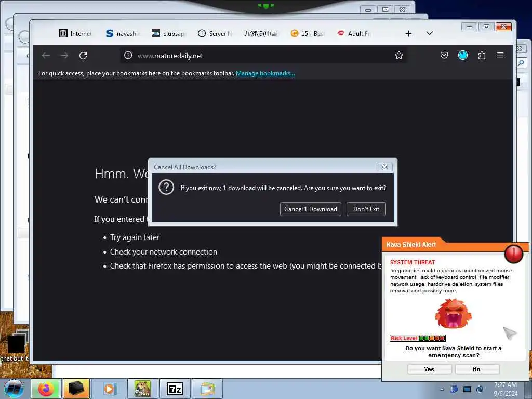Image resolution: width=532 pixels, height=399 pixels.
Task: Open the Firefox hamburger menu
Action: click(500, 55)
